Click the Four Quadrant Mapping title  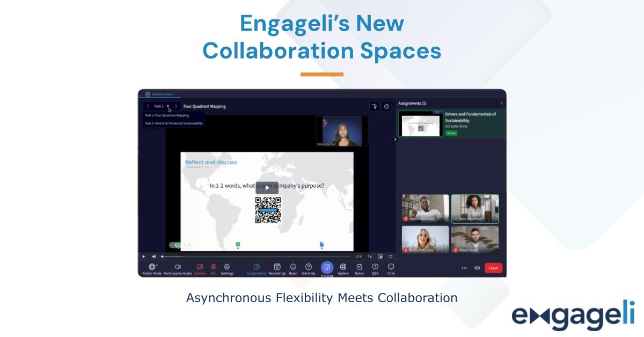tap(204, 106)
